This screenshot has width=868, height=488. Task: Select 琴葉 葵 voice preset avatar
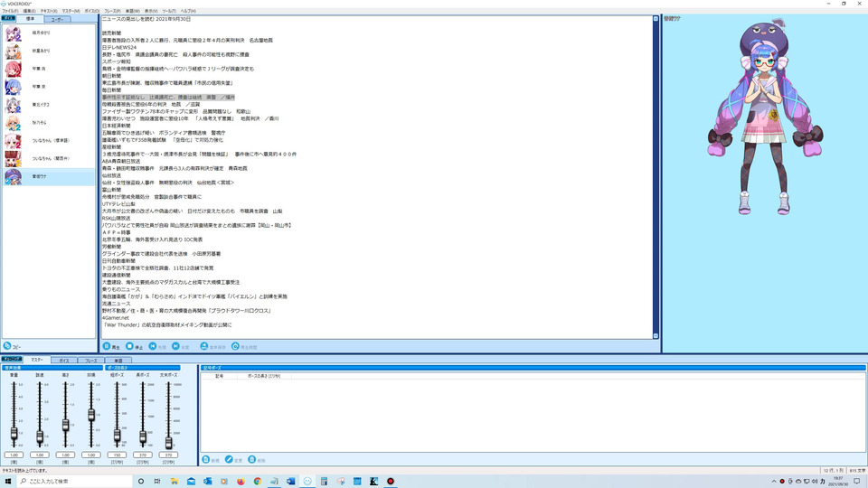click(x=14, y=87)
